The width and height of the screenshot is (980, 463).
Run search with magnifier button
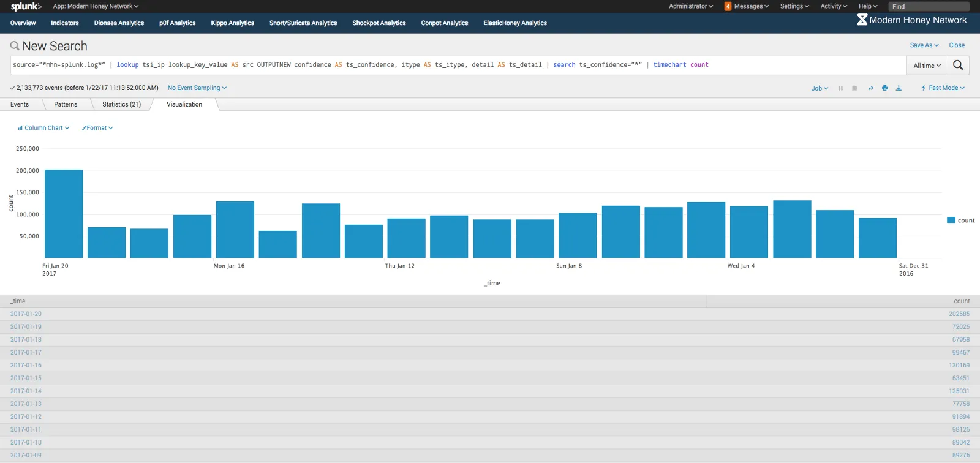point(958,65)
